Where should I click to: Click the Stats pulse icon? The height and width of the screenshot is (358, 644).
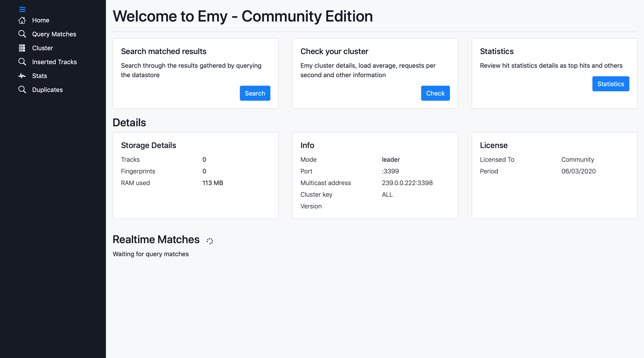click(22, 76)
